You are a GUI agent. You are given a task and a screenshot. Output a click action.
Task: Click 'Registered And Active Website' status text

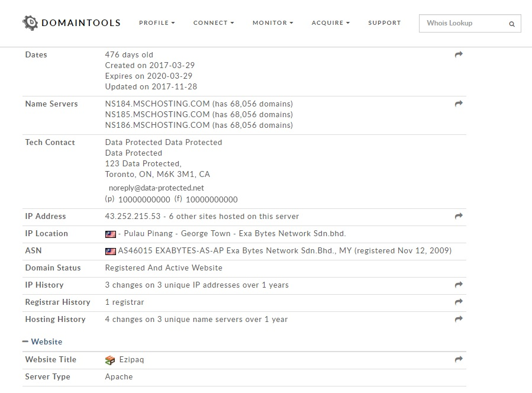[x=163, y=268]
